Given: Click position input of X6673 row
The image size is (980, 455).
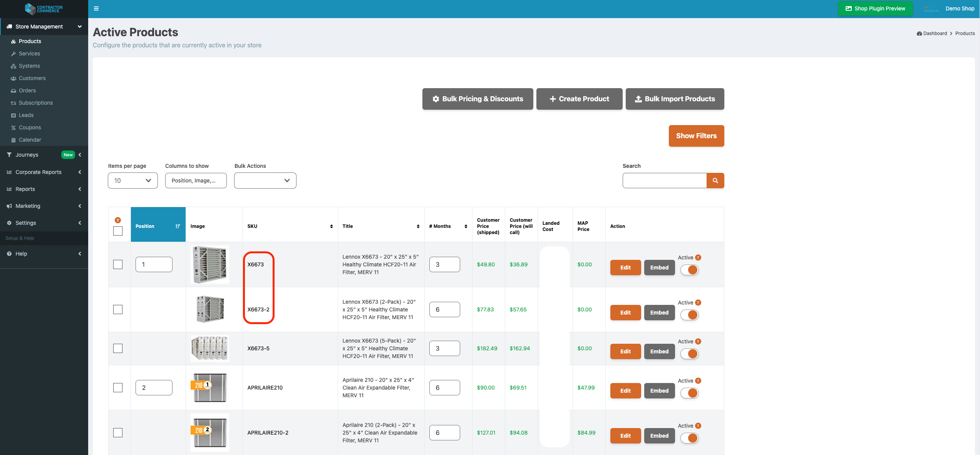Looking at the screenshot, I should (x=154, y=264).
